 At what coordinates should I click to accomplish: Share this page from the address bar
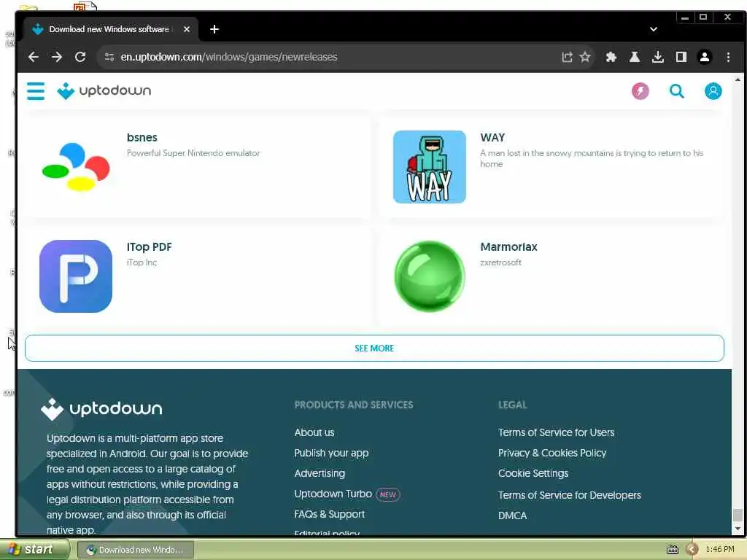[x=567, y=57]
